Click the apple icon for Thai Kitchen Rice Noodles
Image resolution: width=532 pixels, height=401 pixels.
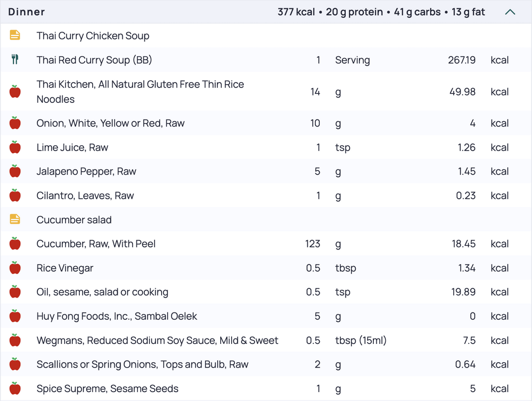pos(15,92)
